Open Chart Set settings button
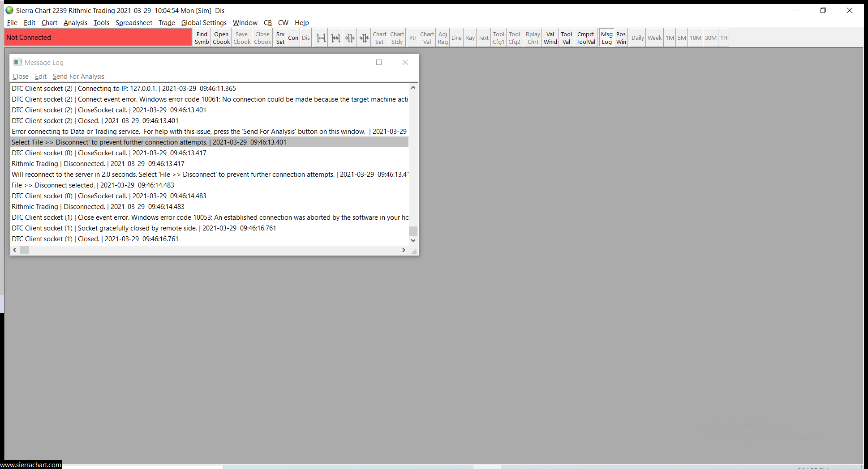The width and height of the screenshot is (868, 469). point(379,38)
